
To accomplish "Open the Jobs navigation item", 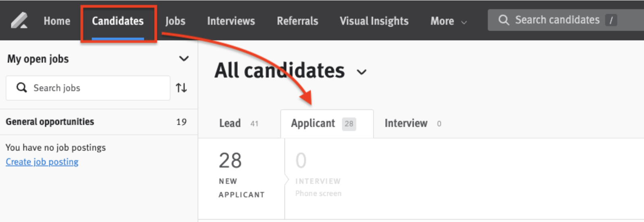I will 175,21.
